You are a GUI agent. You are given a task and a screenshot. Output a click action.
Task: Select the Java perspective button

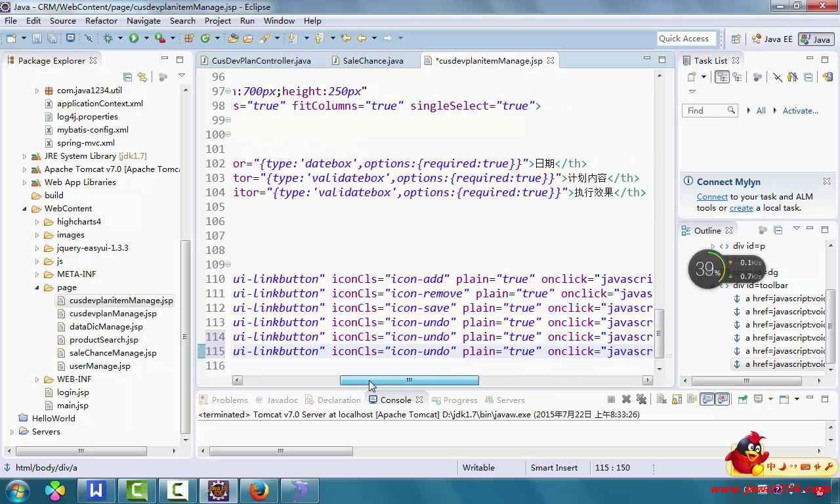tap(816, 39)
